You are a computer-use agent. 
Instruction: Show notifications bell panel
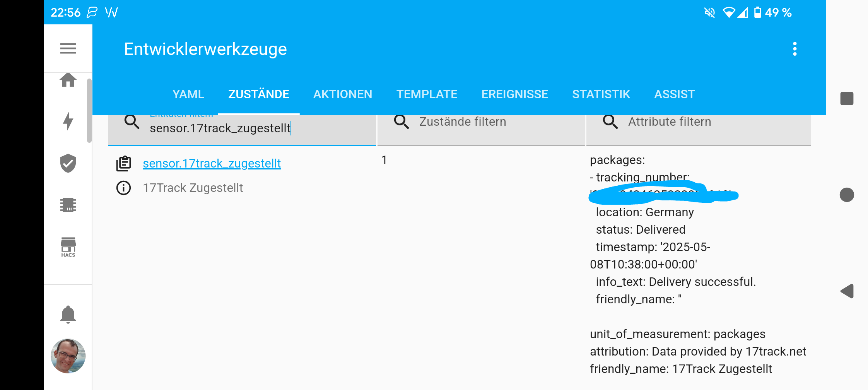[68, 314]
